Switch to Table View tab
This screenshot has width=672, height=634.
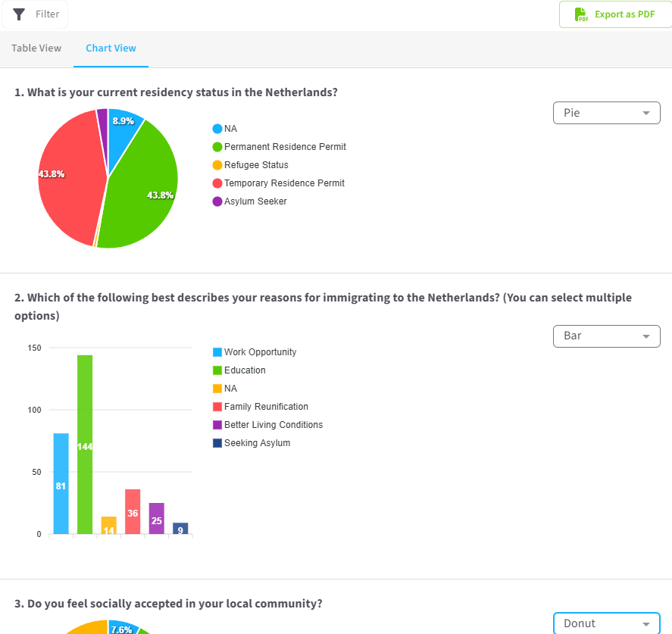pos(36,48)
